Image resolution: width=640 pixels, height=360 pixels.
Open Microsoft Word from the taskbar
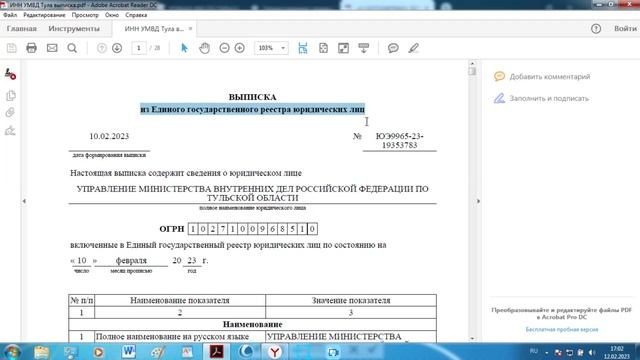point(129,352)
